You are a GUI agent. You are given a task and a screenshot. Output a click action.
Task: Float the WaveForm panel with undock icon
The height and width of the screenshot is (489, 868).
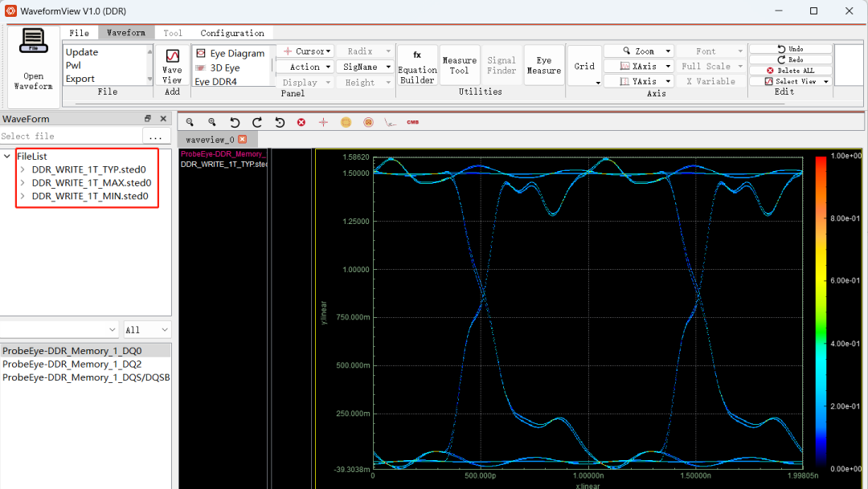(148, 118)
